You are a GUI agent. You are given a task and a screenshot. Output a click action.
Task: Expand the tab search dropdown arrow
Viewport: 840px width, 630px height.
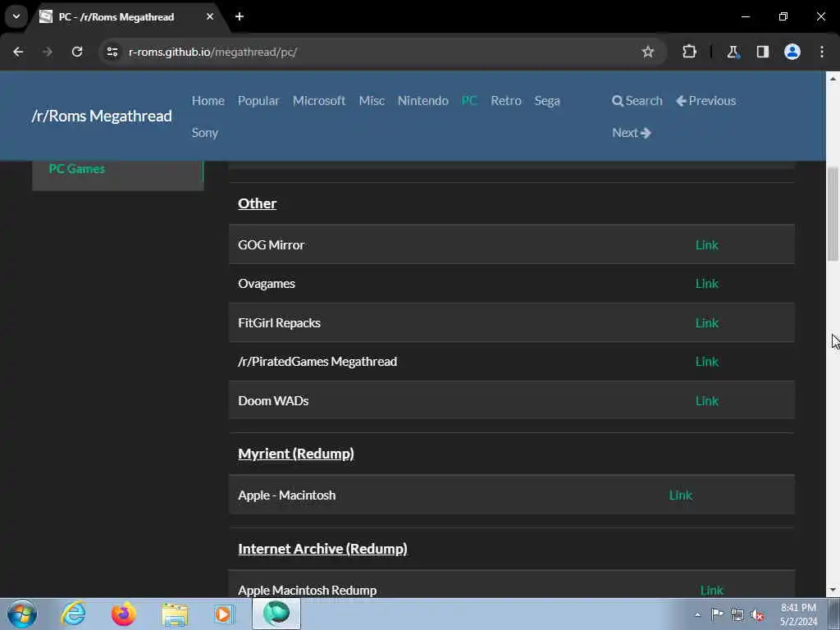(16, 16)
